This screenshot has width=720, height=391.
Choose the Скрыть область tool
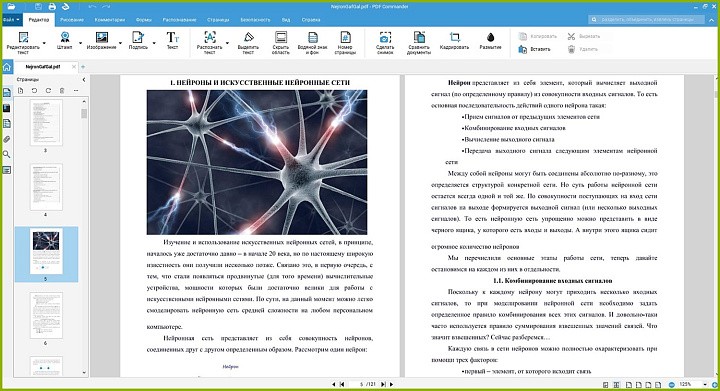281,43
